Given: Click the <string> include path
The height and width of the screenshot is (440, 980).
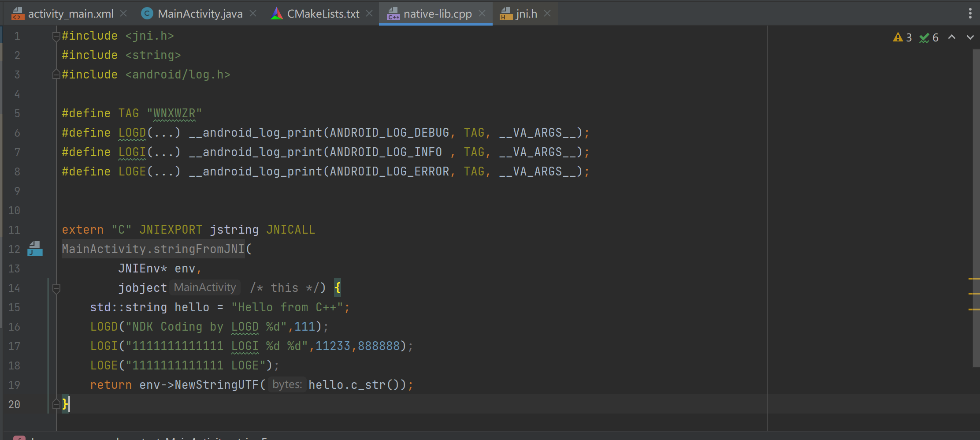Looking at the screenshot, I should coord(153,55).
